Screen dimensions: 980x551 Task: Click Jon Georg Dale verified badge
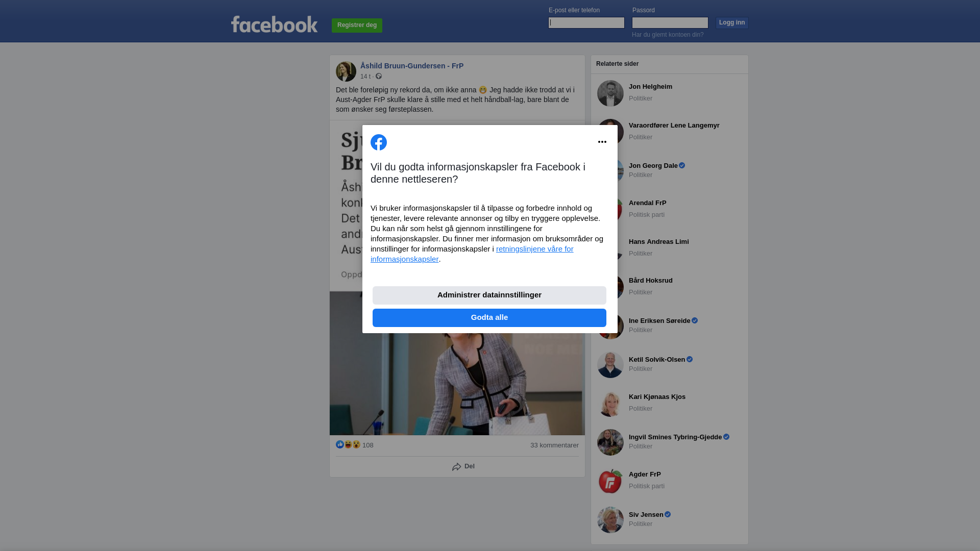(682, 166)
